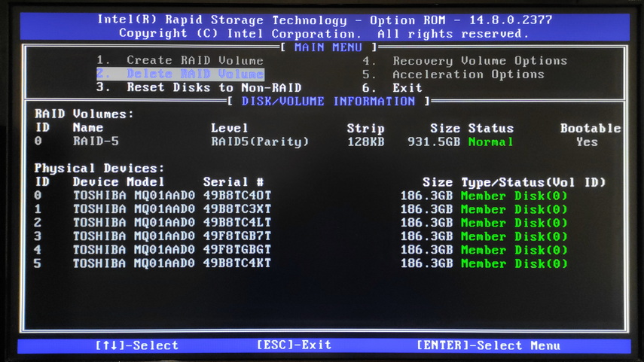Click serial number 49F8TGB7T
The width and height of the screenshot is (644, 362).
pos(237,236)
